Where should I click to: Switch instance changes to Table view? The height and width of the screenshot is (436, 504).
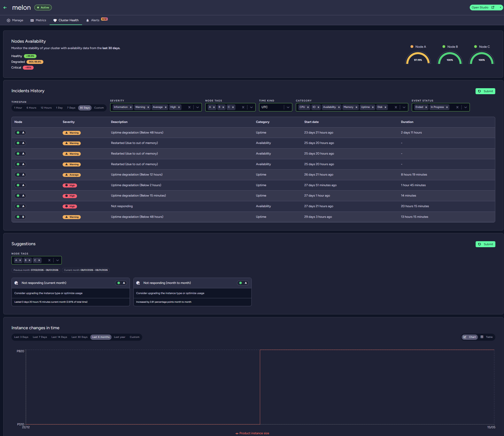[487, 337]
